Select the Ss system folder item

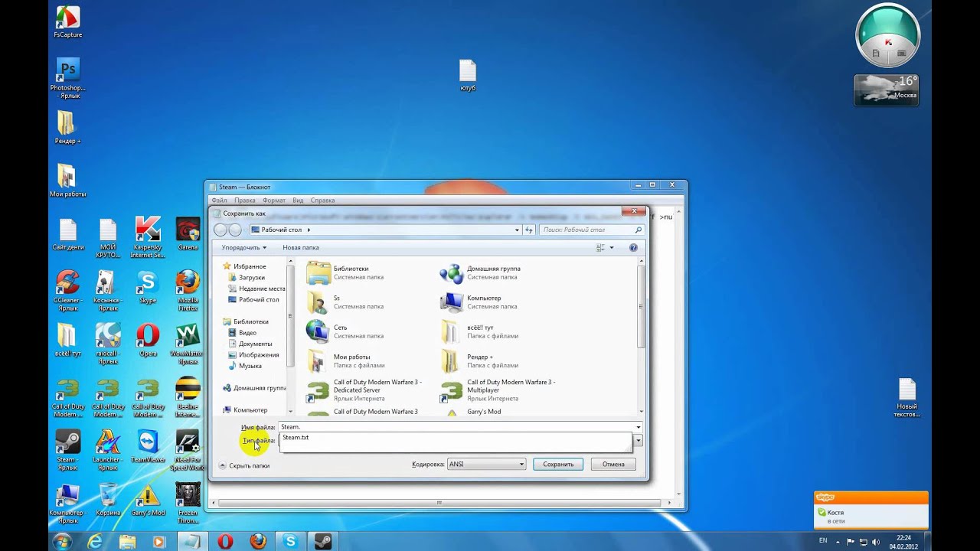[x=345, y=302]
